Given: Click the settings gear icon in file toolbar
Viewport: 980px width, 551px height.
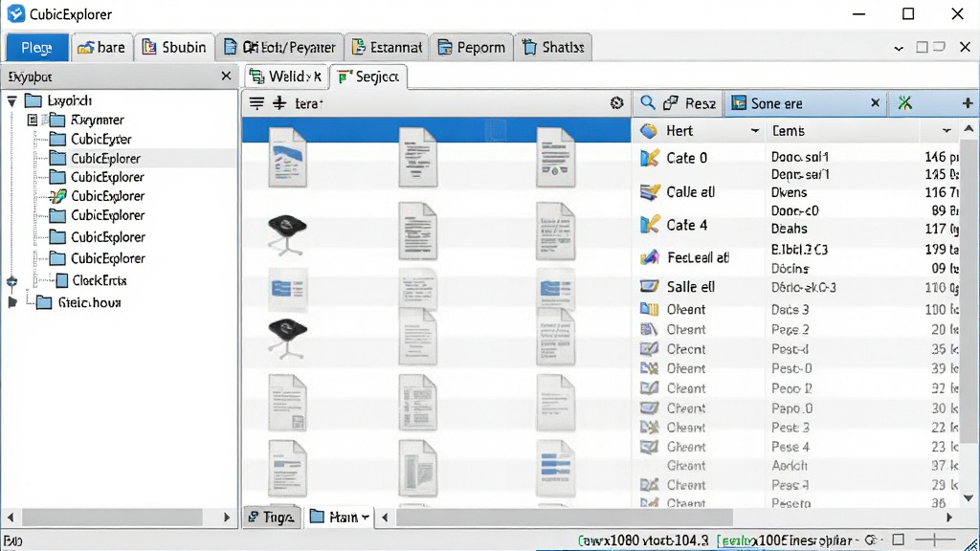Looking at the screenshot, I should click(617, 103).
